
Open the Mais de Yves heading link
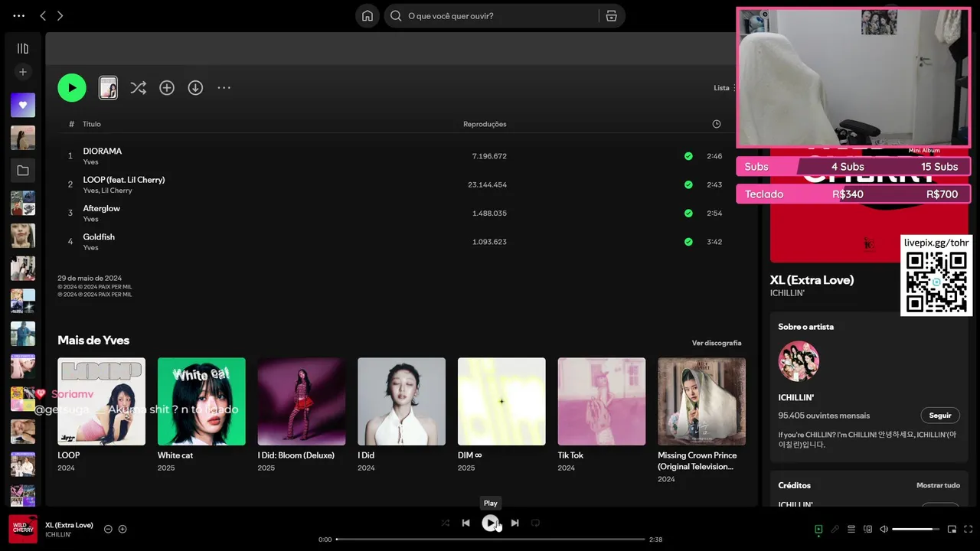click(x=93, y=340)
